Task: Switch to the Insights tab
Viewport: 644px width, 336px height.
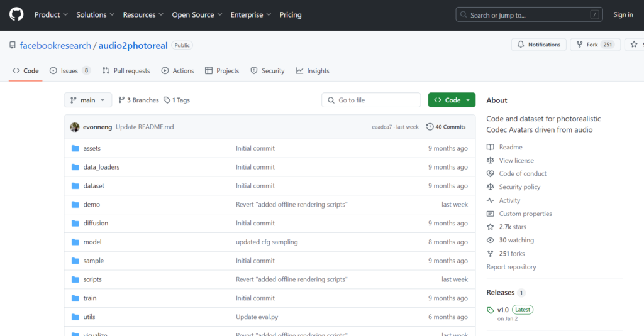Action: (313, 71)
